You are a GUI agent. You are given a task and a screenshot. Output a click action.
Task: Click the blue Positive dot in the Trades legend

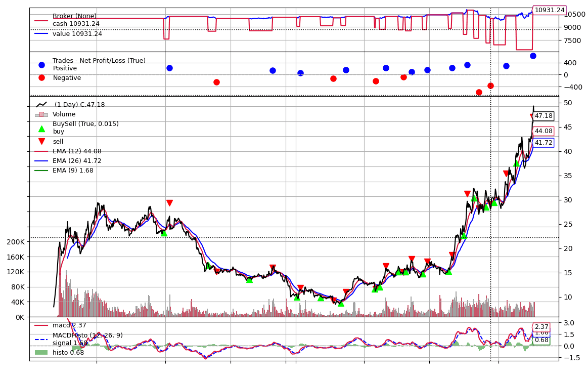click(x=41, y=65)
